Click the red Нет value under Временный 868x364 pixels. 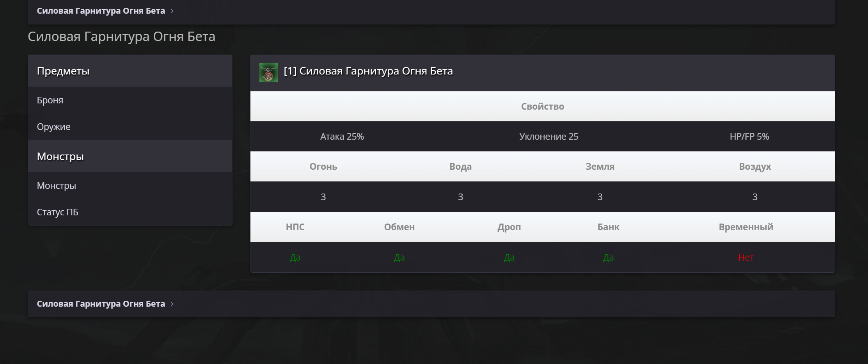[x=746, y=257]
